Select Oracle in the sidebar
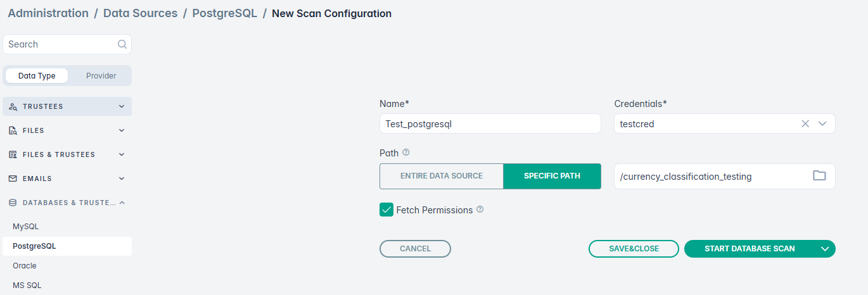The height and width of the screenshot is (295, 868). click(x=25, y=266)
